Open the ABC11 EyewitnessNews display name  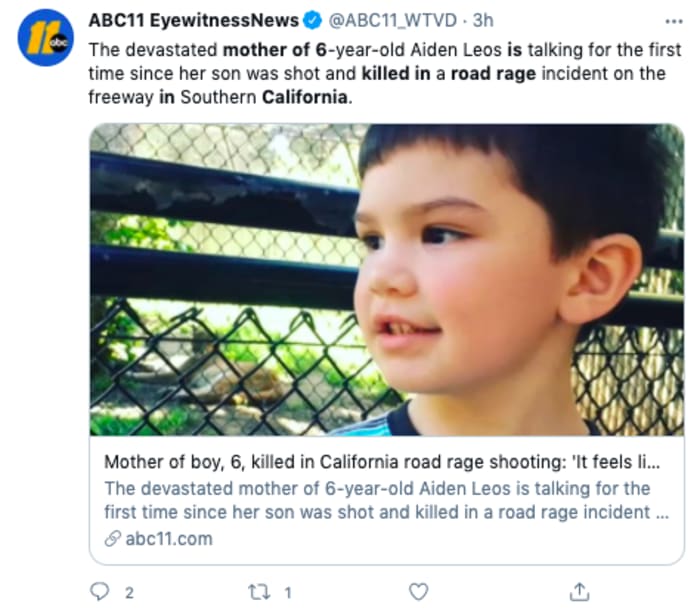(194, 21)
